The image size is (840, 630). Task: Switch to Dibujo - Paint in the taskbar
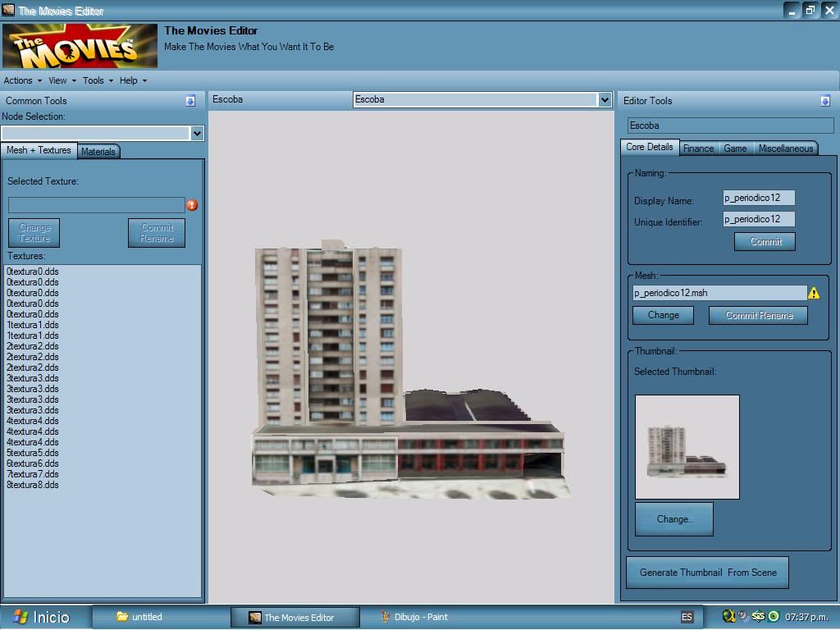click(x=414, y=617)
